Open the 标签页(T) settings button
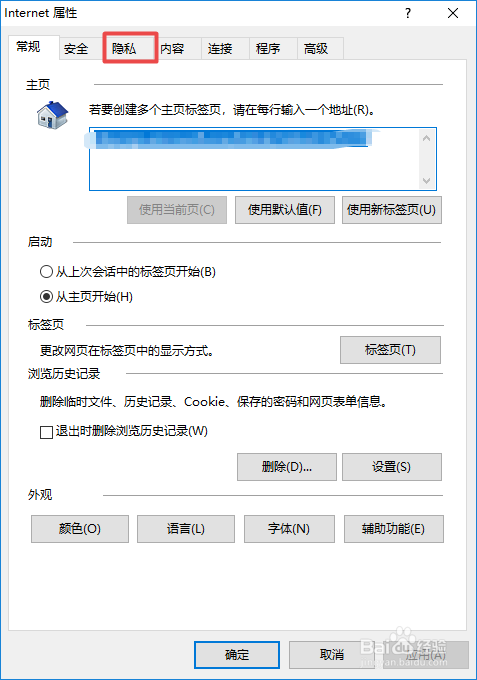Viewport: 477px width, 680px height. 390,350
